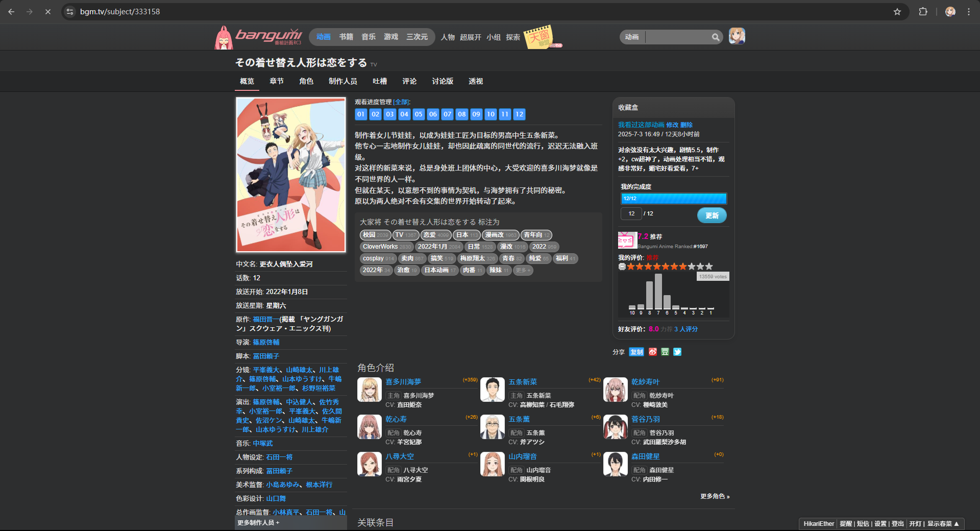Clear my rating with the minus circle icon
The width and height of the screenshot is (980, 531).
pos(622,267)
